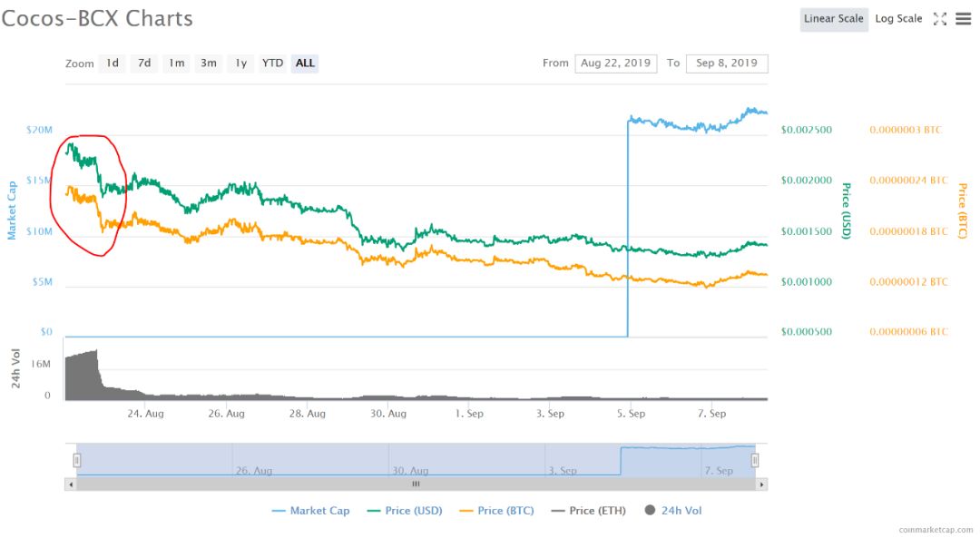The height and width of the screenshot is (538, 980).
Task: Choose the 3m zoom option
Action: pos(208,64)
